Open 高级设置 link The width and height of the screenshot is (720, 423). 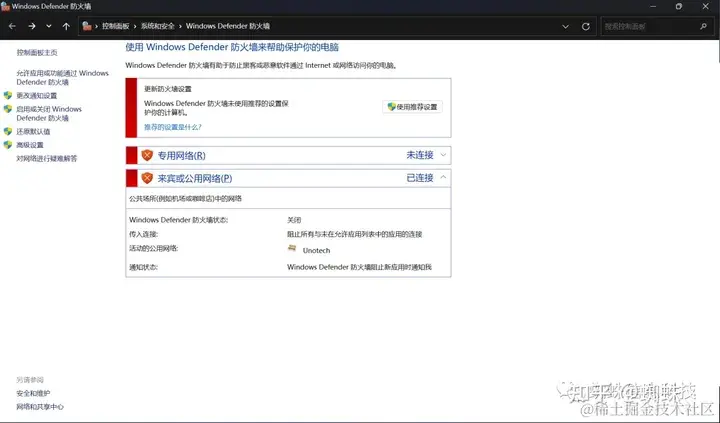[x=30, y=145]
